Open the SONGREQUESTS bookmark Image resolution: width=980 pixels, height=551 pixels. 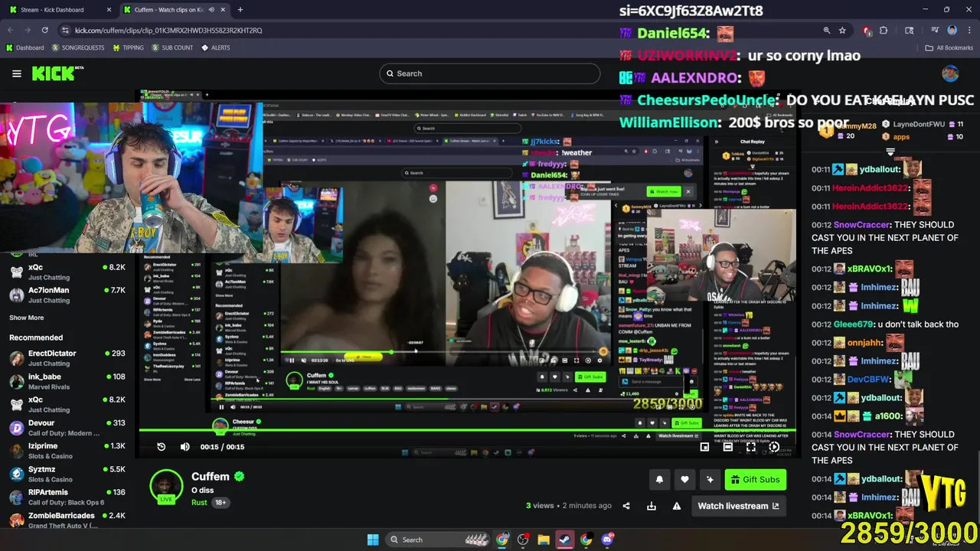click(x=78, y=47)
